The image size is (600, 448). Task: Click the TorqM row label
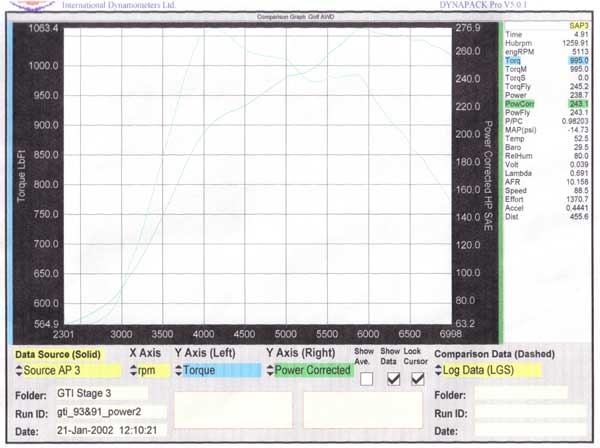pyautogui.click(x=516, y=69)
